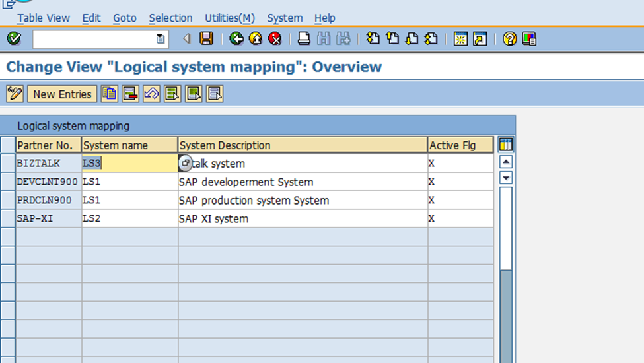The image size is (644, 363).
Task: Click the System Description column header
Action: tap(303, 145)
